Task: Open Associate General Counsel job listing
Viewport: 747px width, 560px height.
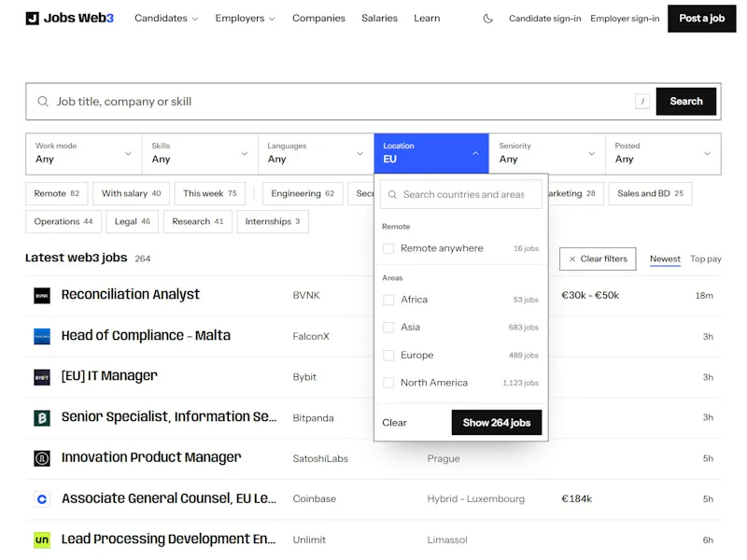Action: pos(169,498)
